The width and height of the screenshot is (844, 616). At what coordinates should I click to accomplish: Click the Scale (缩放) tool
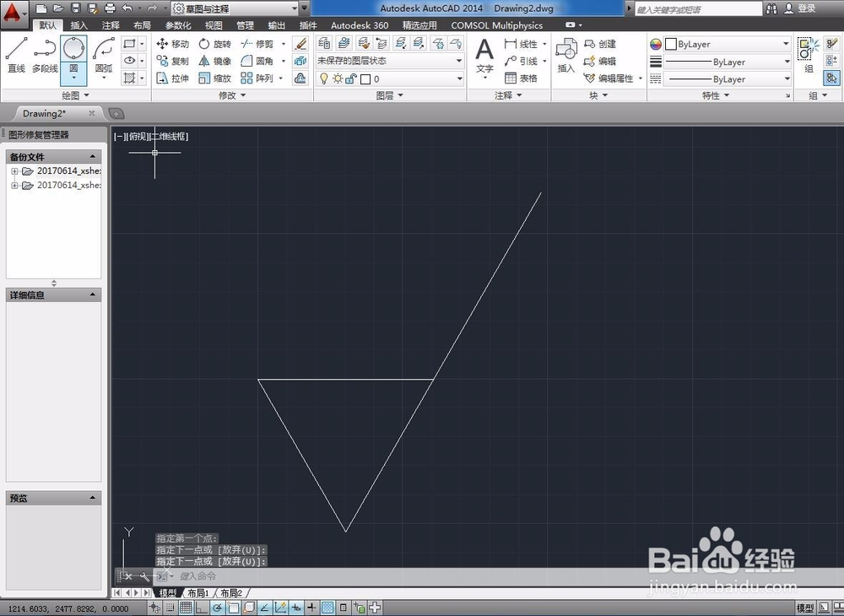pos(214,78)
